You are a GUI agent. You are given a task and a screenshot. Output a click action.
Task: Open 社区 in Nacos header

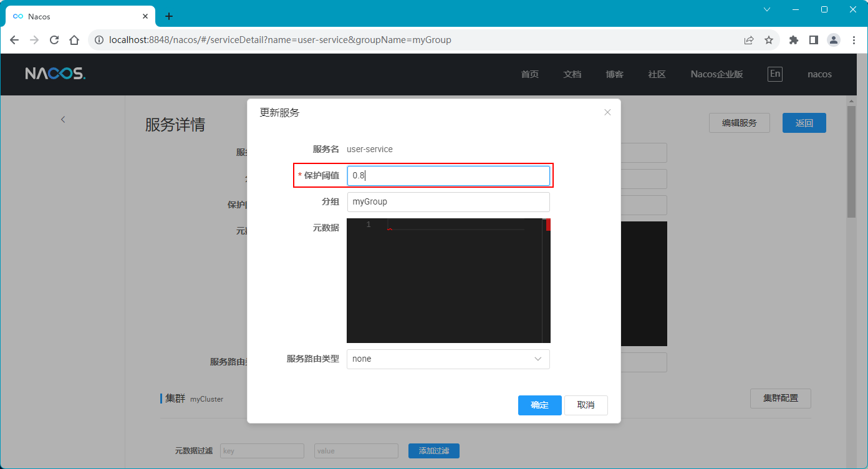(657, 74)
